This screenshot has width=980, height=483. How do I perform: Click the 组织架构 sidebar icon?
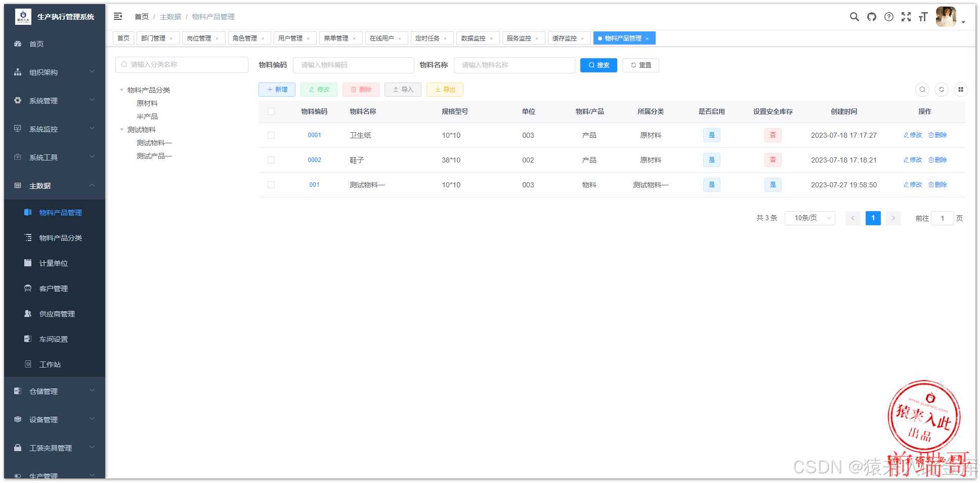[x=18, y=72]
